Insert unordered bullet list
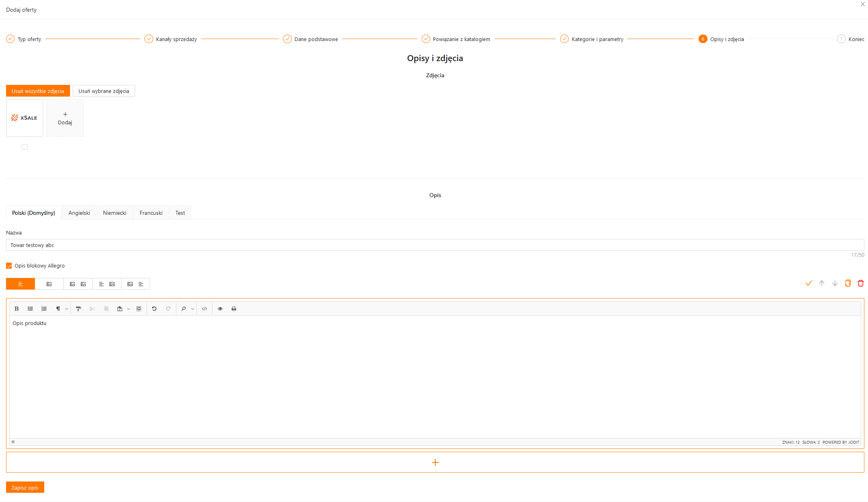 (30, 309)
